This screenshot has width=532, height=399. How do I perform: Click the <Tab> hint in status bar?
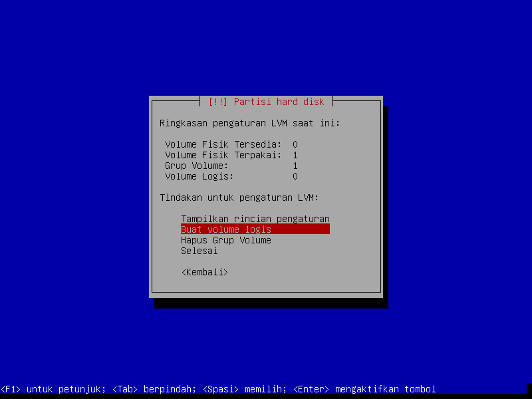click(124, 389)
